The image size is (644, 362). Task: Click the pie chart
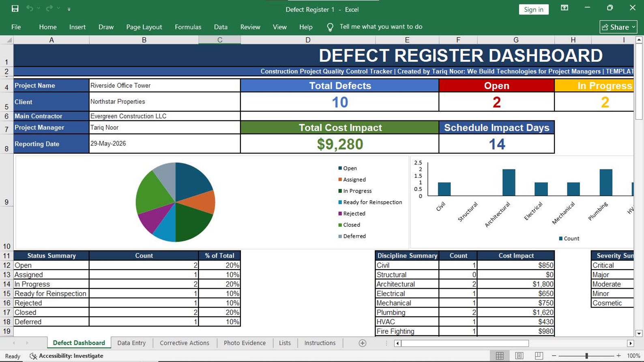tap(175, 202)
